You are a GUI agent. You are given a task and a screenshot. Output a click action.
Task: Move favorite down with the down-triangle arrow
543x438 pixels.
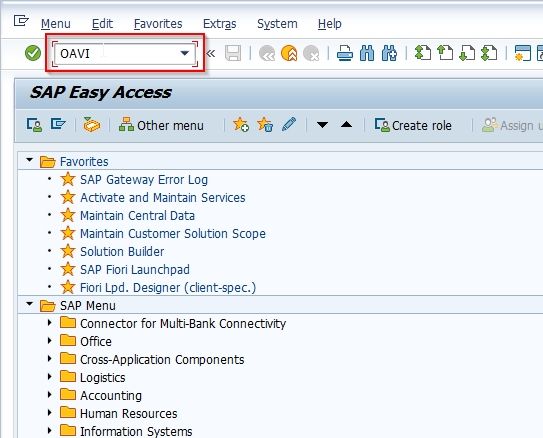click(322, 125)
